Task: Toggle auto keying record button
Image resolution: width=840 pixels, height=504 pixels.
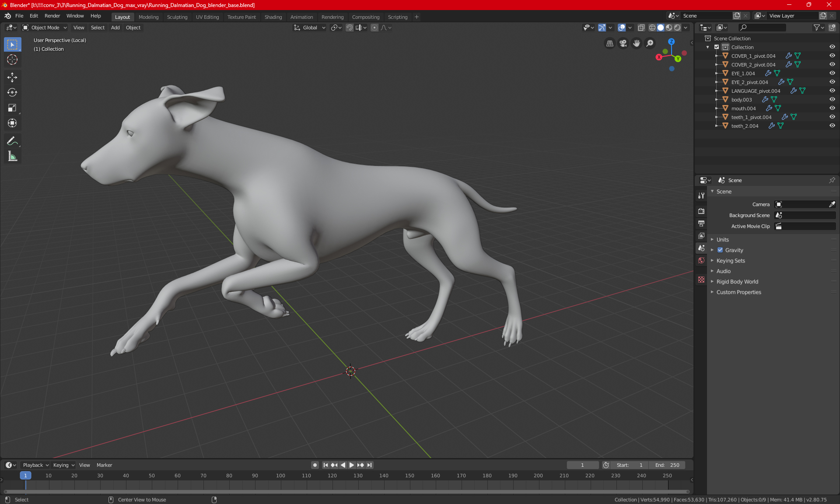Action: tap(315, 465)
